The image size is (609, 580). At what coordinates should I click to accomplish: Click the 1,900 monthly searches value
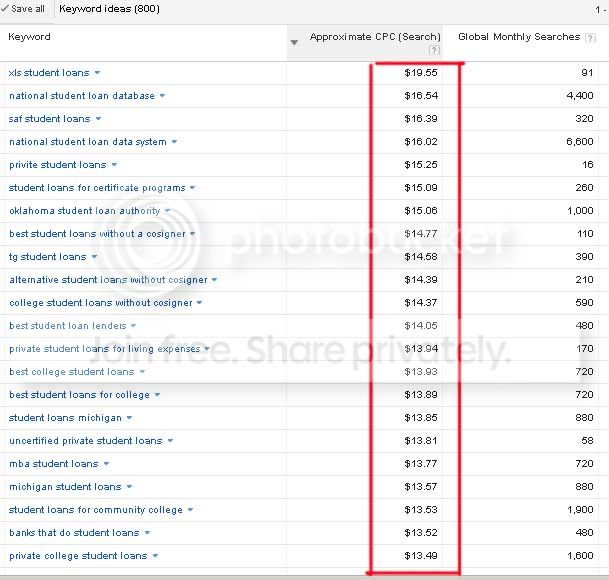[580, 510]
